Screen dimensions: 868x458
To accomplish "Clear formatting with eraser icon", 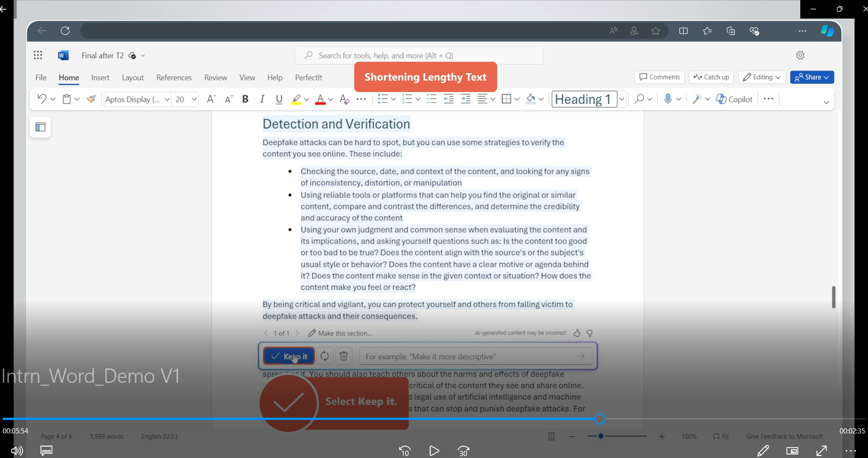I will click(344, 99).
